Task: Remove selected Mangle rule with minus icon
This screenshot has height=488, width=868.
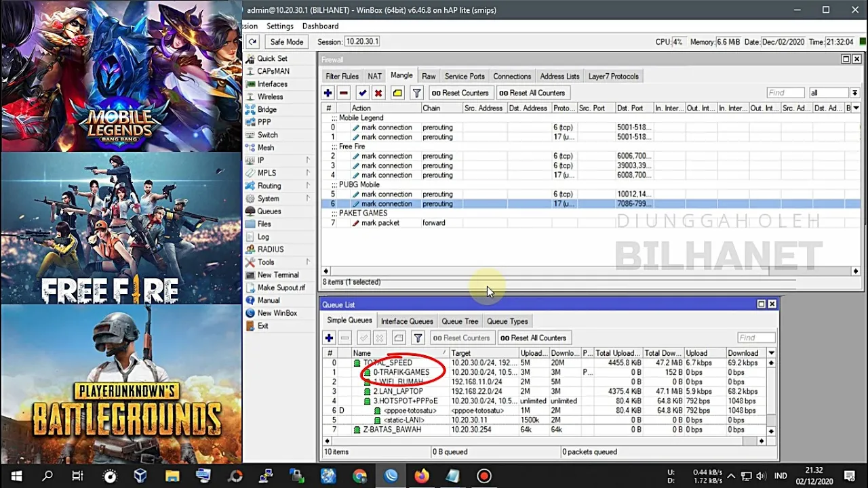Action: click(x=344, y=93)
